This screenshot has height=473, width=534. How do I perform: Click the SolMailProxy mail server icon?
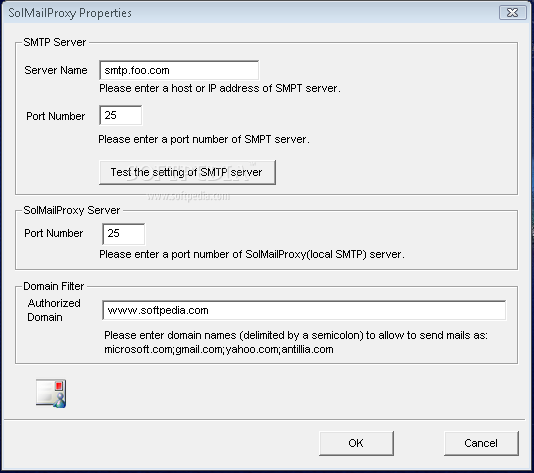[51, 393]
